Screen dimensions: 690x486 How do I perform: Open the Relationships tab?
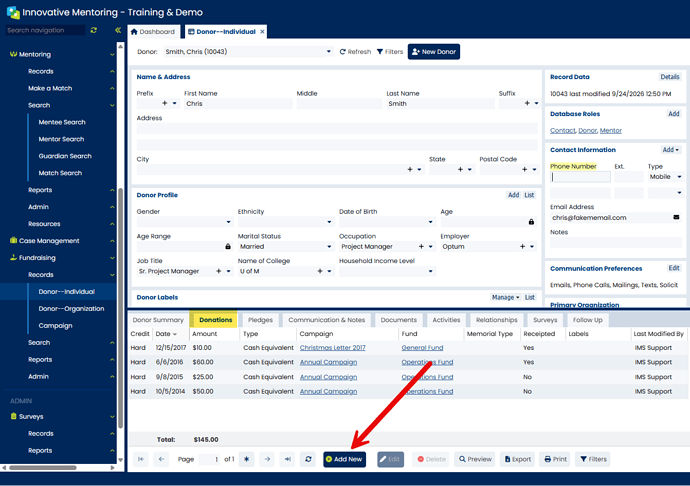click(496, 320)
